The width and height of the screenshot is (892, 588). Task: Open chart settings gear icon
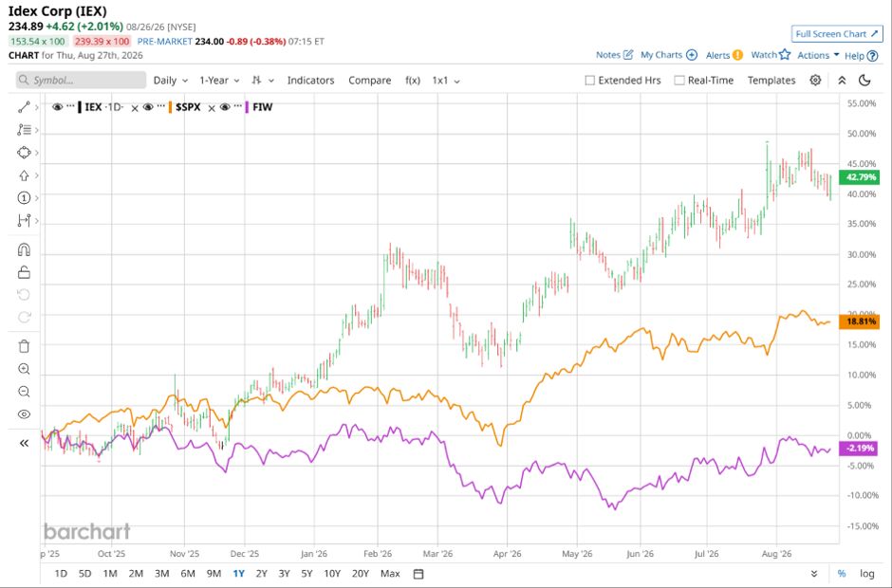(x=815, y=81)
